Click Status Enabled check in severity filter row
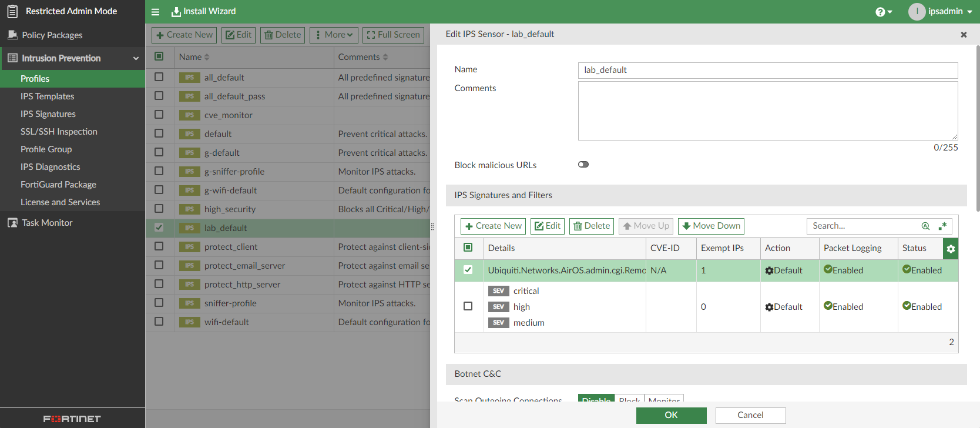This screenshot has height=428, width=980. 907,306
